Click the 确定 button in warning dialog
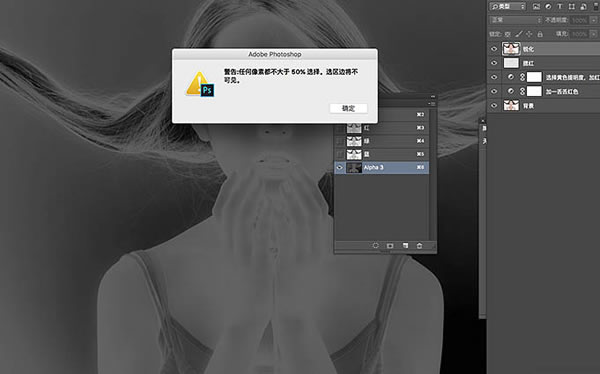Image resolution: width=600 pixels, height=374 pixels. [348, 108]
